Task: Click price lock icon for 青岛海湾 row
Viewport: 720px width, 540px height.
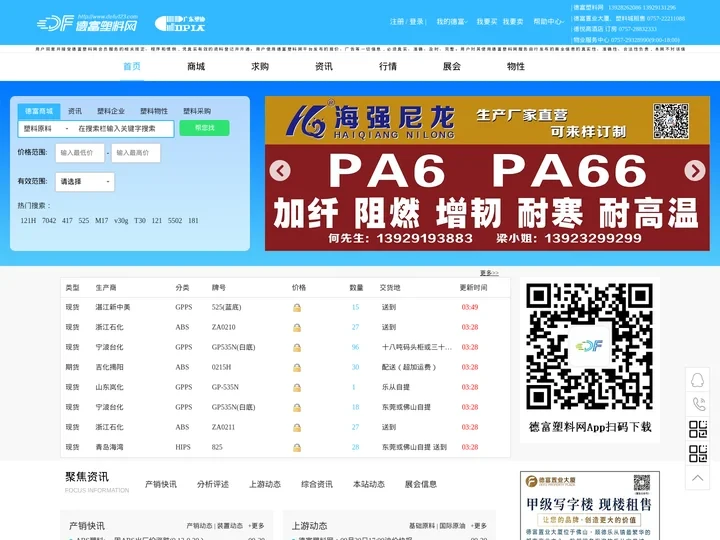Action: coord(297,447)
